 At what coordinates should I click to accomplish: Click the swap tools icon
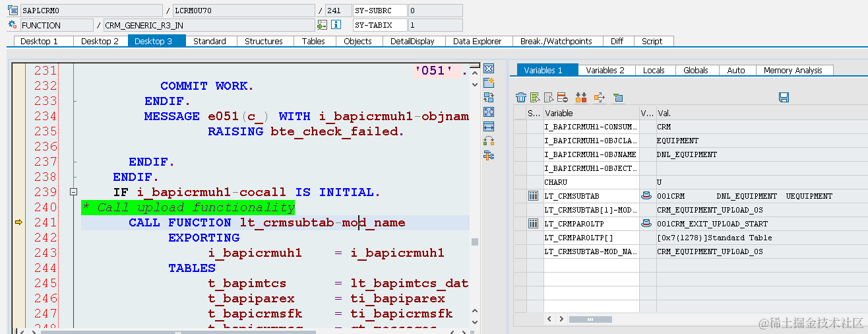[x=489, y=141]
